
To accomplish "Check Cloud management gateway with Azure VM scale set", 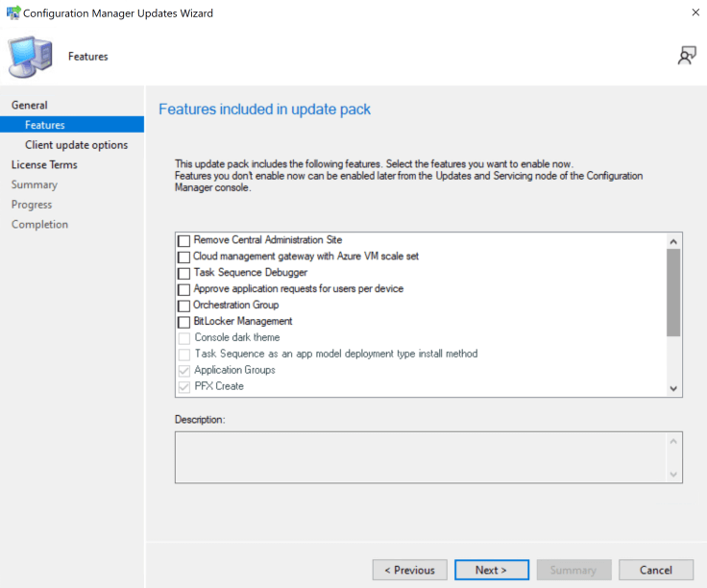I will click(x=183, y=257).
